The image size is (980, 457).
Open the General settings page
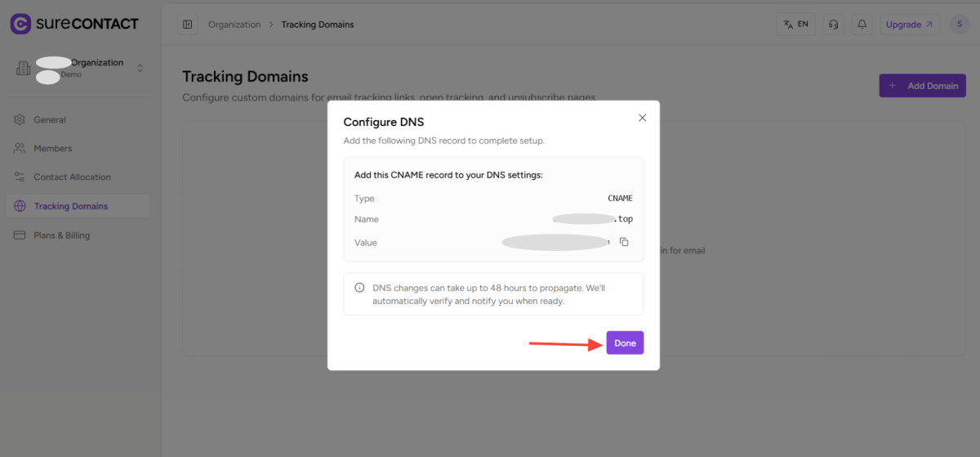(x=49, y=120)
